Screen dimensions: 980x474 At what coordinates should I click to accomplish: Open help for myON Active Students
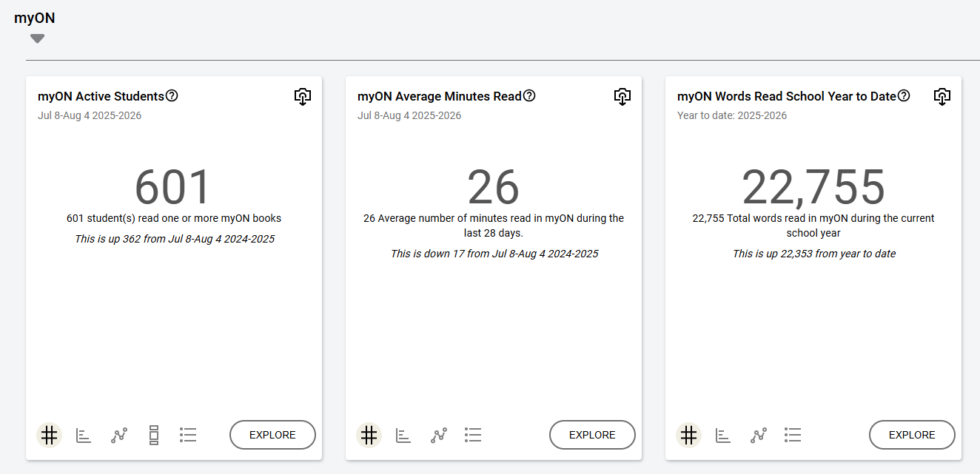point(172,95)
